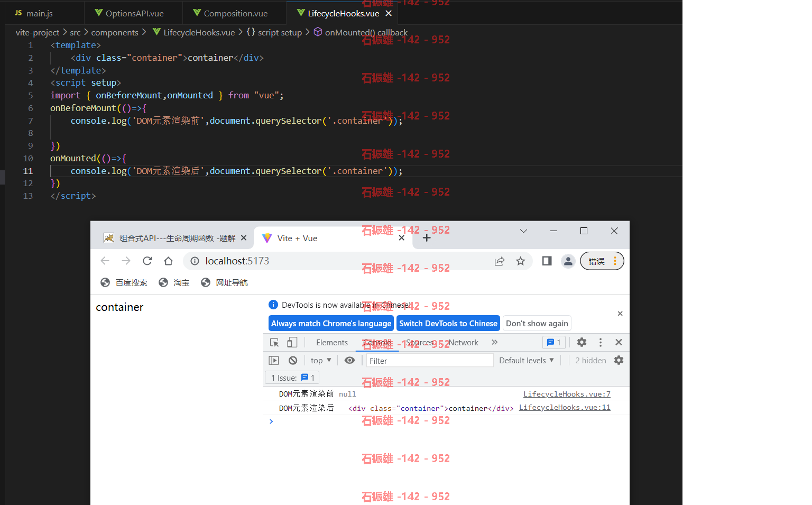Minimize the Chrome window

(x=553, y=231)
